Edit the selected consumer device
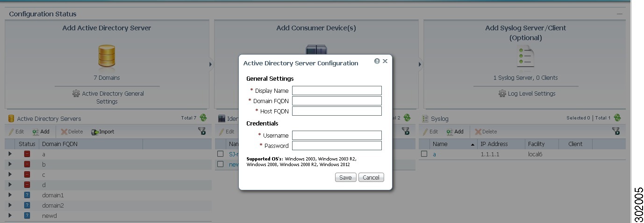This screenshot has height=223, width=644. click(228, 132)
